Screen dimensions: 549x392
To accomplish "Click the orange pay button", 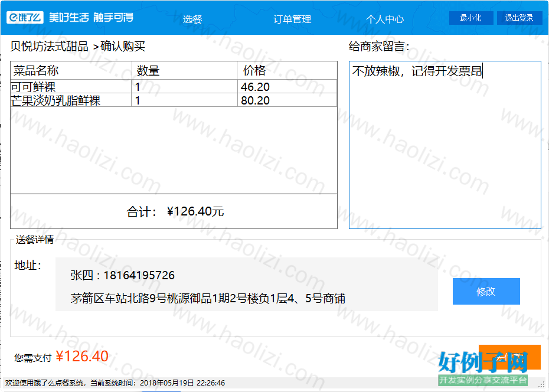I will (x=509, y=357).
